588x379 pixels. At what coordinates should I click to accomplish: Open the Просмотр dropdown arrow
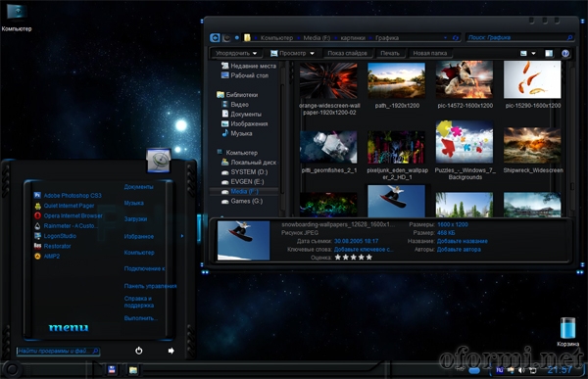point(312,53)
